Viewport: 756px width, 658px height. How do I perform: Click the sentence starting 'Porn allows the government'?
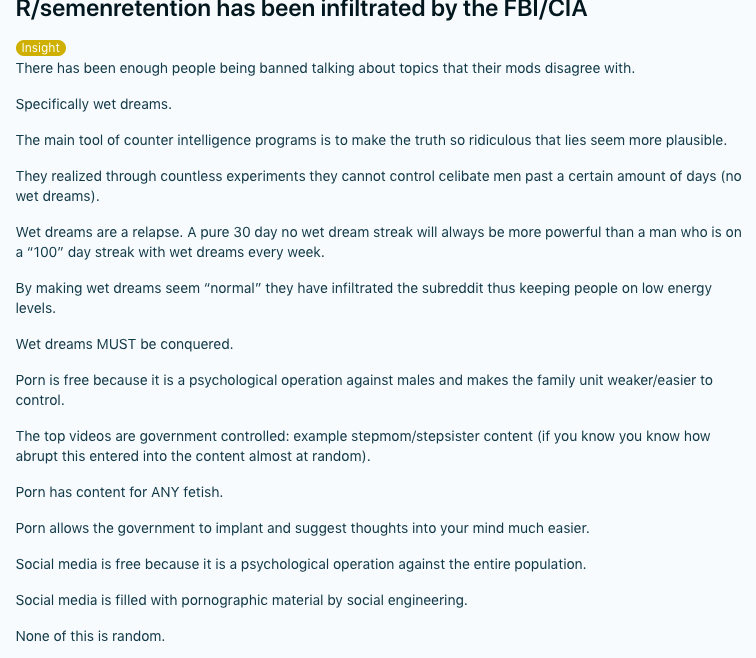[x=302, y=528]
